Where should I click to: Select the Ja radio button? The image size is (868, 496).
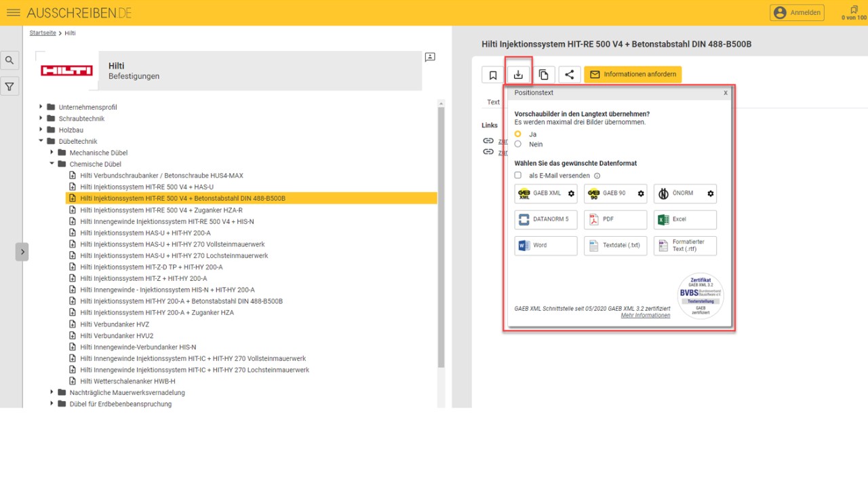pos(518,134)
